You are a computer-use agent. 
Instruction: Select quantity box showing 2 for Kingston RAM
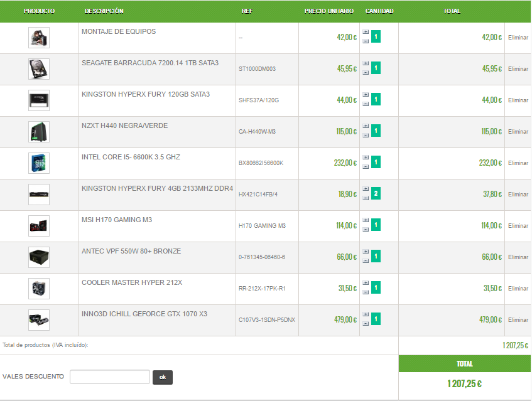[376, 193]
